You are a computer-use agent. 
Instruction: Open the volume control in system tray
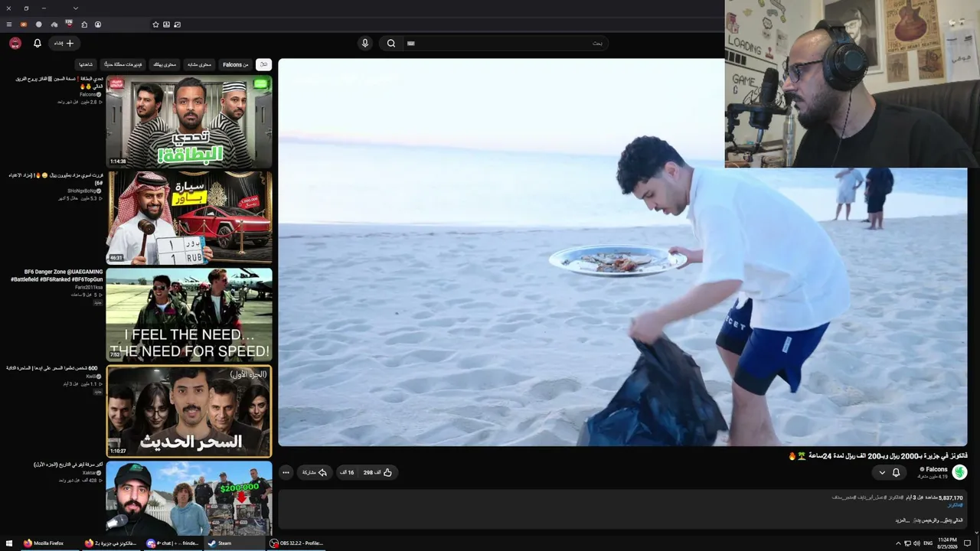click(x=916, y=543)
